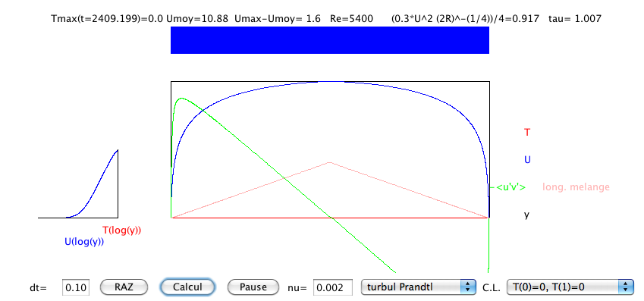644x301 pixels.
Task: Focus the nu viscosity input field
Action: [333, 287]
